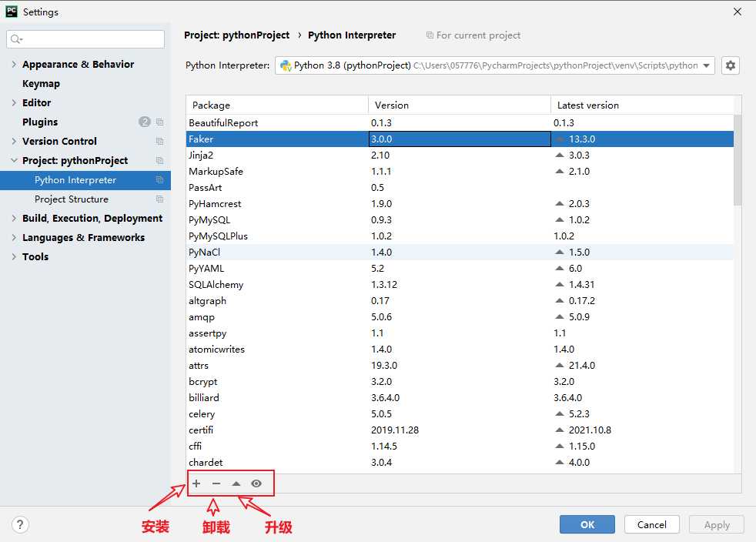The height and width of the screenshot is (542, 756).
Task: Select the assertpy package row
Action: [x=460, y=333]
